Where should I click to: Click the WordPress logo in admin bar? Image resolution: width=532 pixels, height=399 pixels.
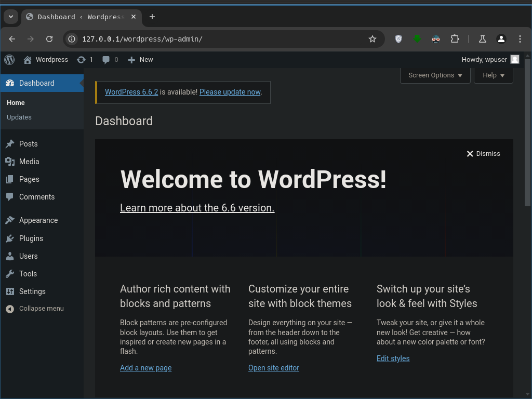tap(9, 60)
